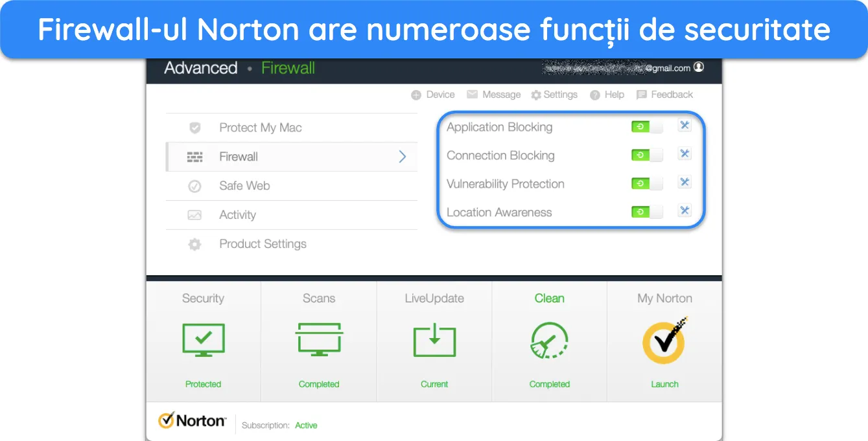Click the Security protected monitor icon
The image size is (868, 441).
pyautogui.click(x=204, y=340)
